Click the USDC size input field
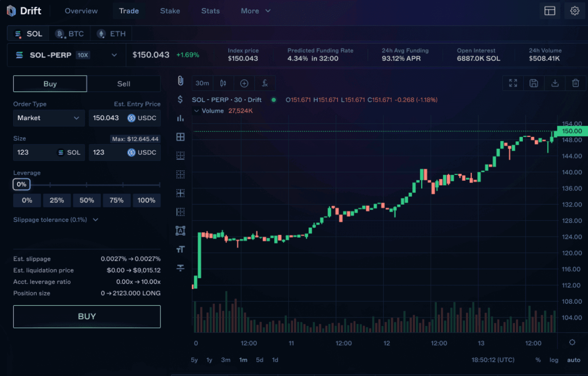Screen dimensions: 588x376 125,152
